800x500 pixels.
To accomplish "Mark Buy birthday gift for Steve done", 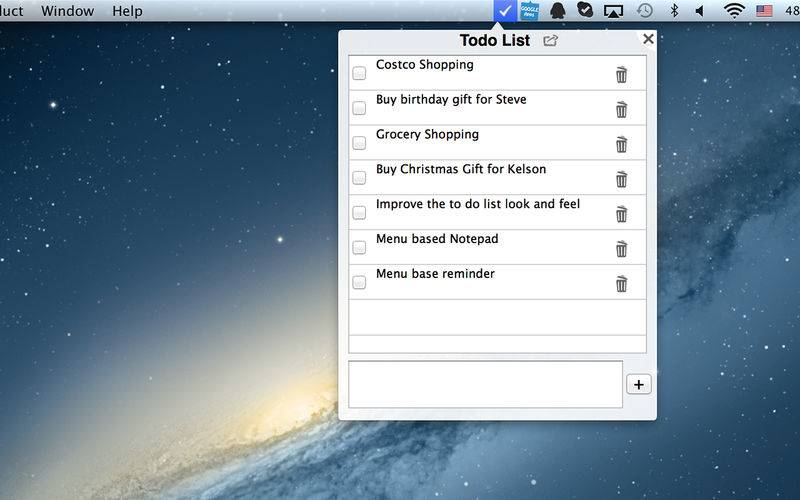I will pyautogui.click(x=359, y=108).
